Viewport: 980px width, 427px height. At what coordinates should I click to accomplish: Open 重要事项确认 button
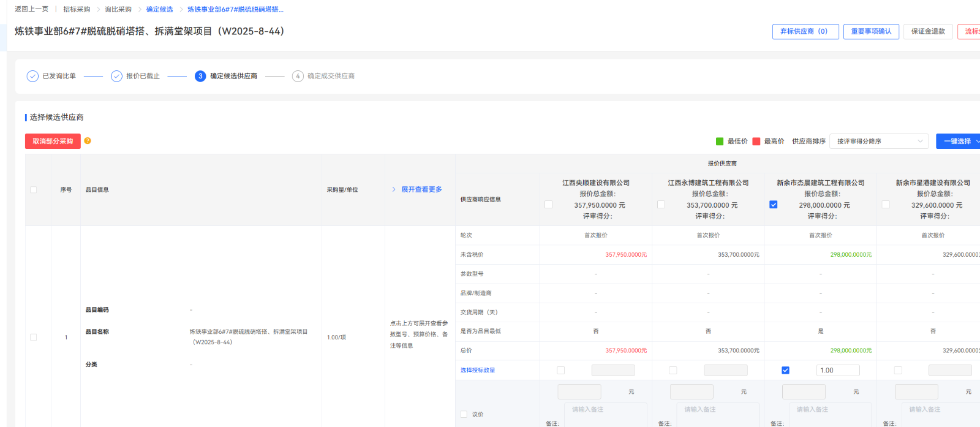(871, 31)
